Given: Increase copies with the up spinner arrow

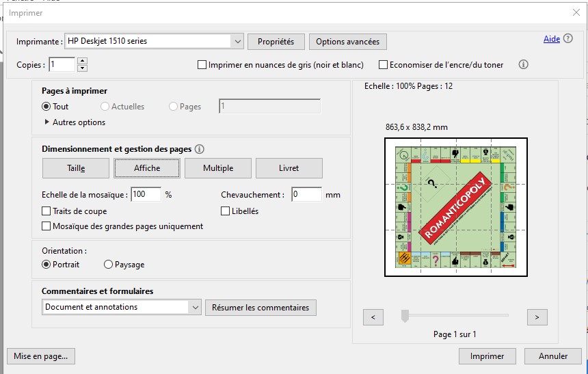Looking at the screenshot, I should 83,61.
